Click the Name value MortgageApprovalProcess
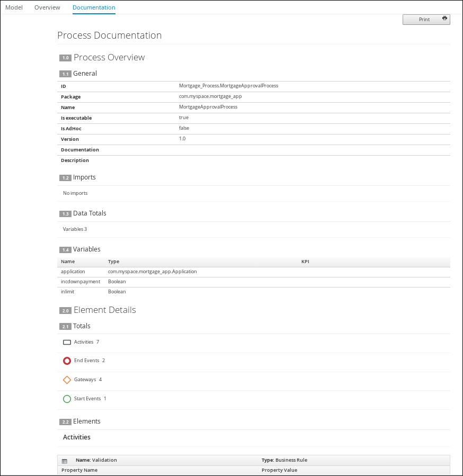 coord(208,107)
